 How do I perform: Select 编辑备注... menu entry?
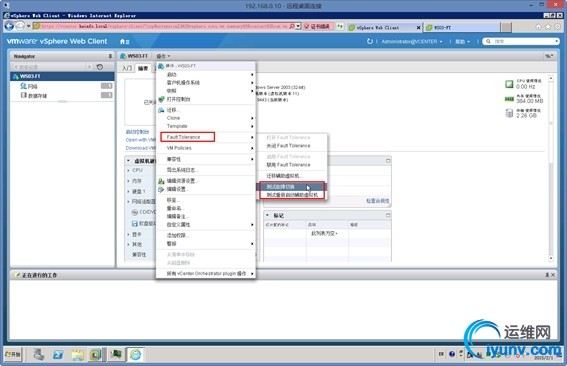coord(206,216)
